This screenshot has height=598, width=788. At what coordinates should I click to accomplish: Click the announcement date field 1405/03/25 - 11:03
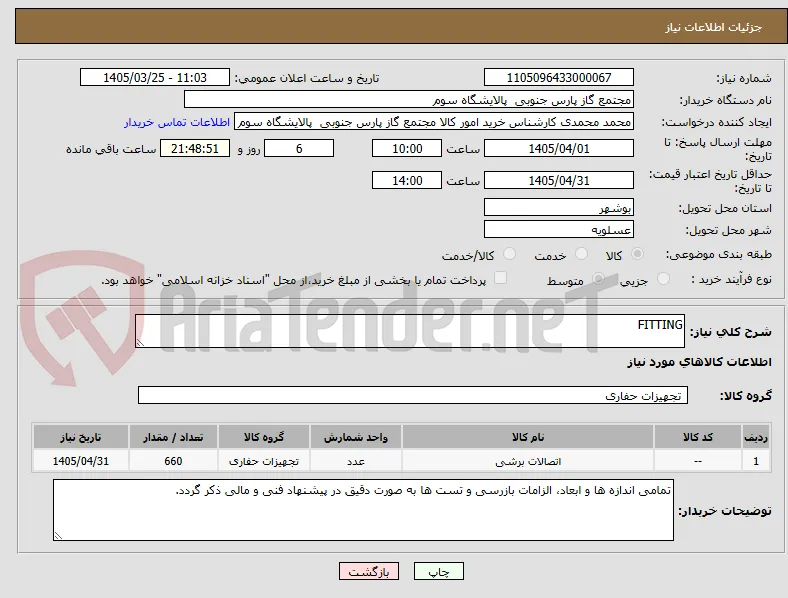click(x=155, y=77)
